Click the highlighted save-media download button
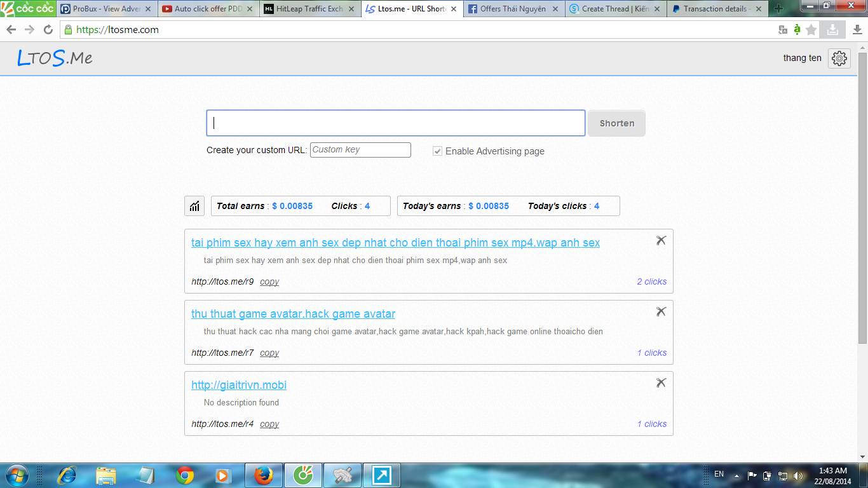 pyautogui.click(x=832, y=29)
